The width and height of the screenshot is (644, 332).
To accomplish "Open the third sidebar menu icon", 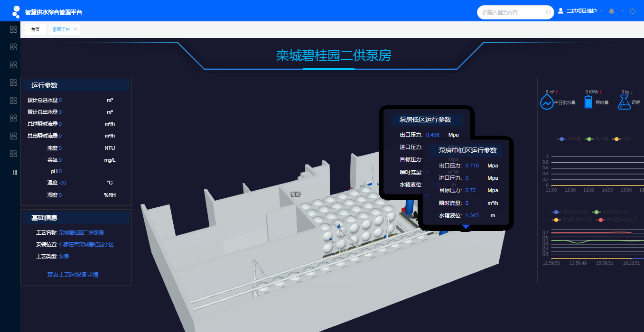I will click(x=13, y=65).
